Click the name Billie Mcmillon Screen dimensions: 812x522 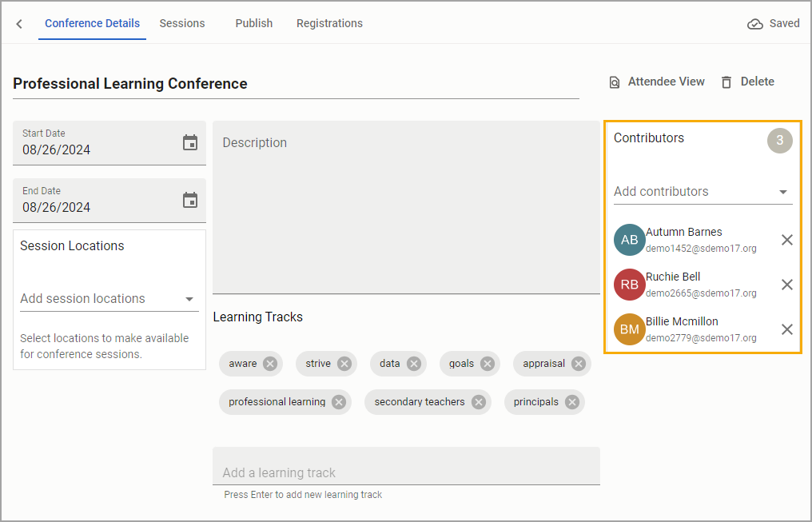(x=682, y=321)
